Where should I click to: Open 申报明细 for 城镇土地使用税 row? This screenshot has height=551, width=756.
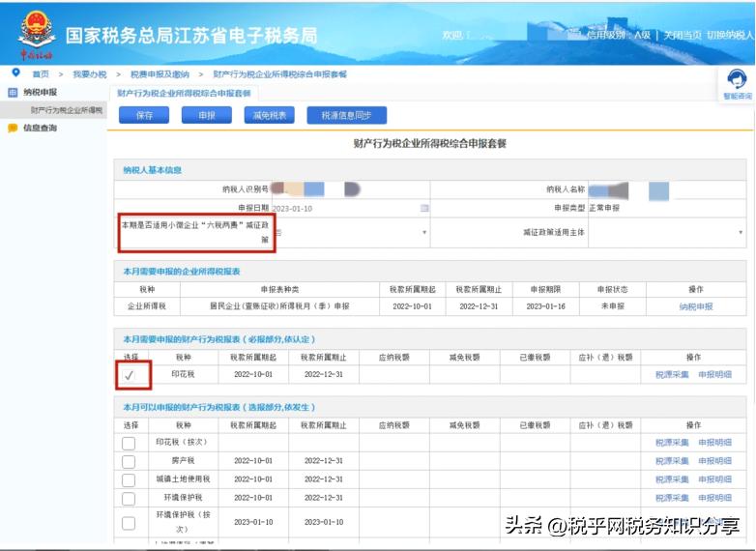click(715, 479)
